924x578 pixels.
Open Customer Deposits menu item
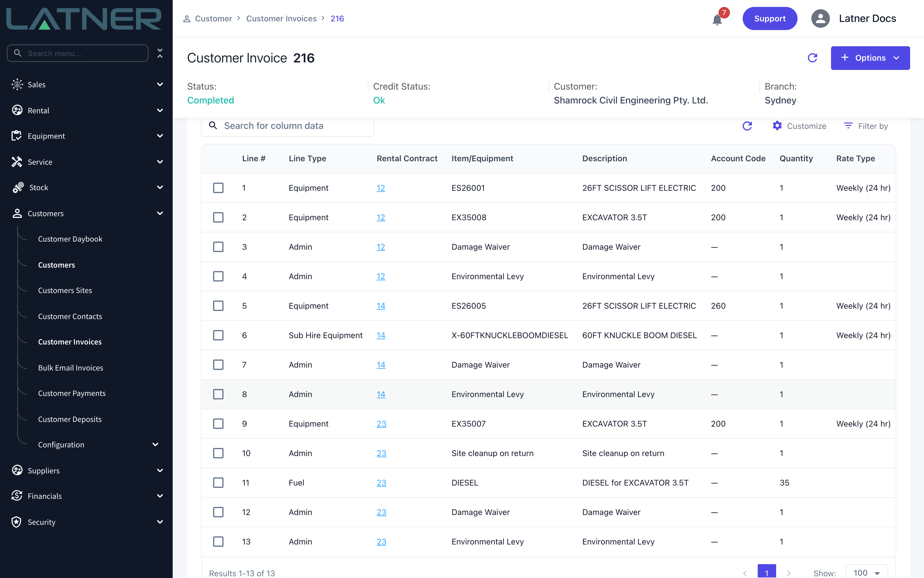(x=70, y=419)
